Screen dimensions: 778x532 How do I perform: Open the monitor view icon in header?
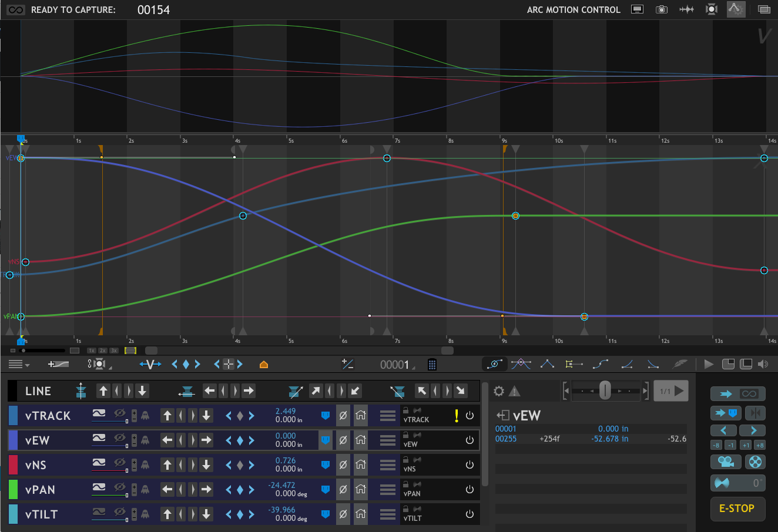(637, 9)
